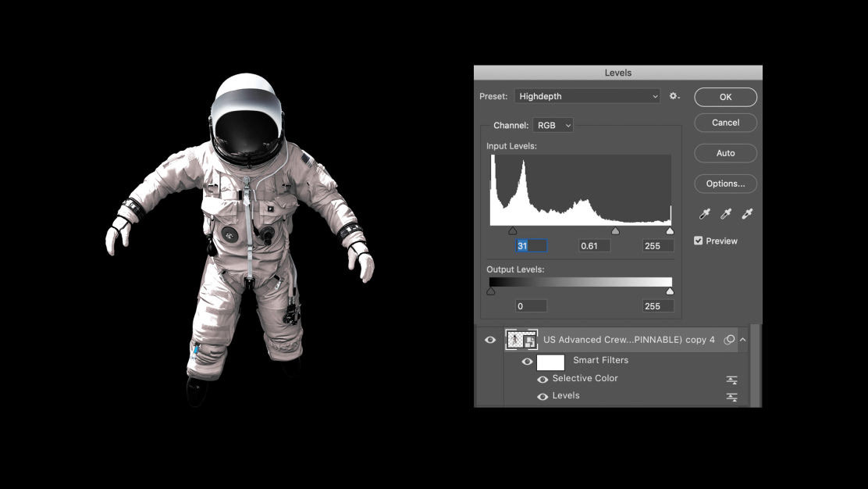Click the layers panel scrollbar
This screenshot has height=489, width=868.
tap(756, 366)
